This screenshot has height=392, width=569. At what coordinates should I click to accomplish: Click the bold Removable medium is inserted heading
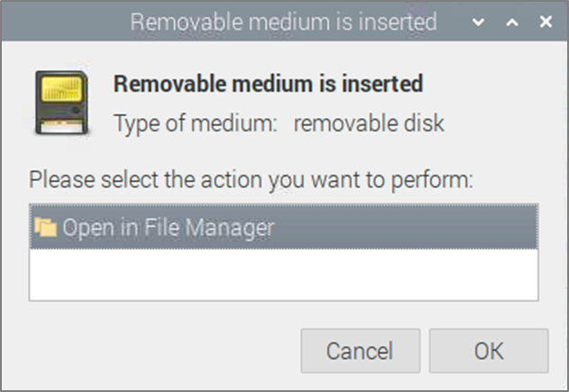point(268,84)
